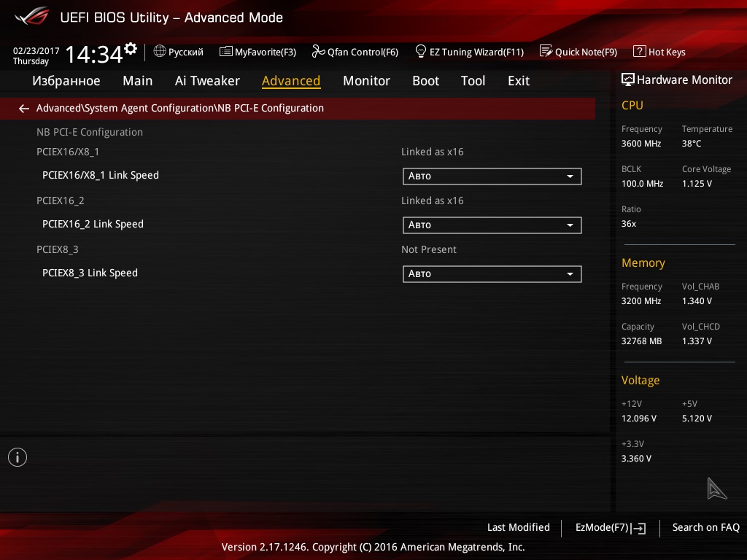
Task: Click the Hardware Monitor title
Action: 684,80
